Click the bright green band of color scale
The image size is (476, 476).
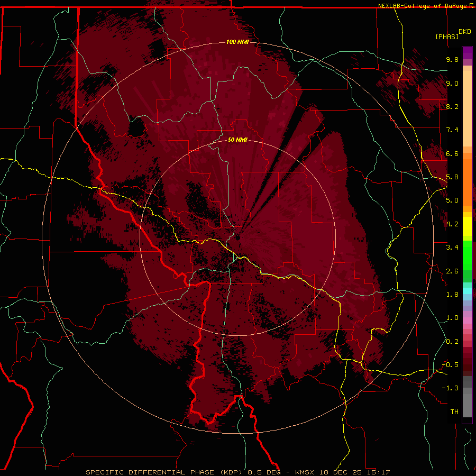pos(467,254)
